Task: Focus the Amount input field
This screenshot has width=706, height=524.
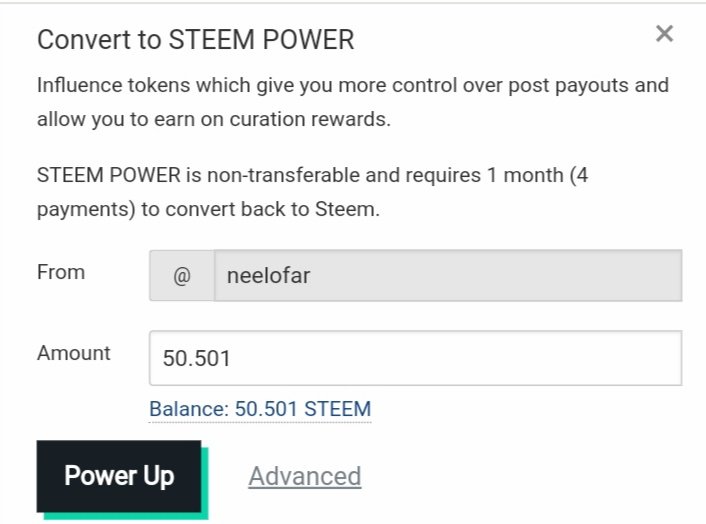Action: click(415, 358)
